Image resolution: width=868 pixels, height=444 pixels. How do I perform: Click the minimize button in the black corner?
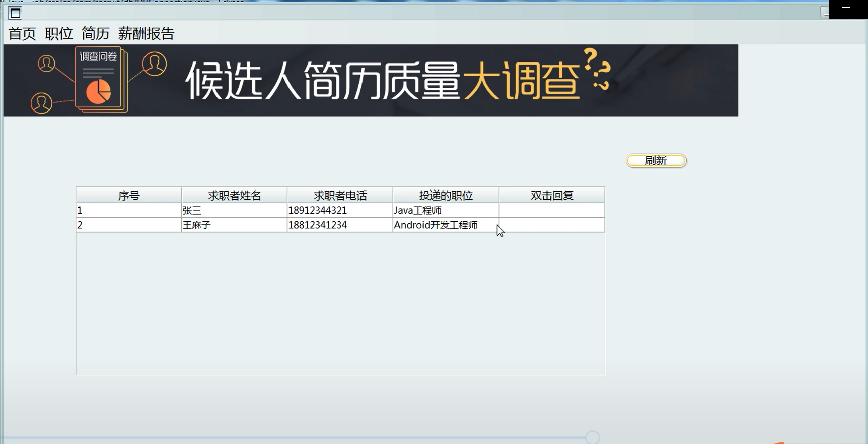coord(846,8)
